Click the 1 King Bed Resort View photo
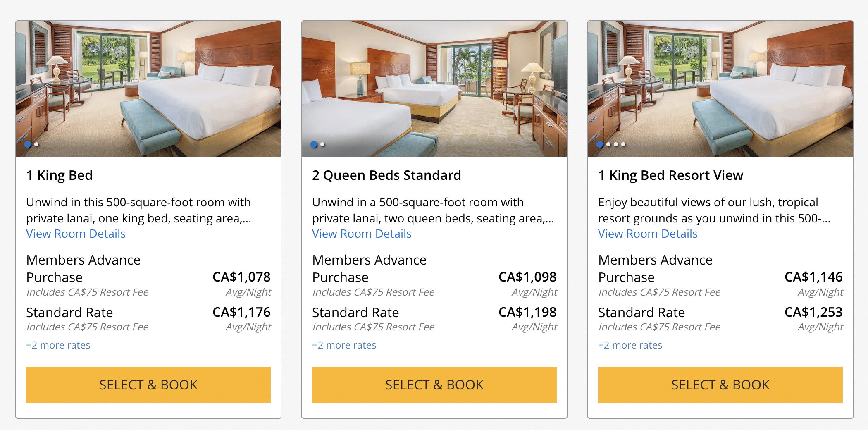 tap(720, 83)
